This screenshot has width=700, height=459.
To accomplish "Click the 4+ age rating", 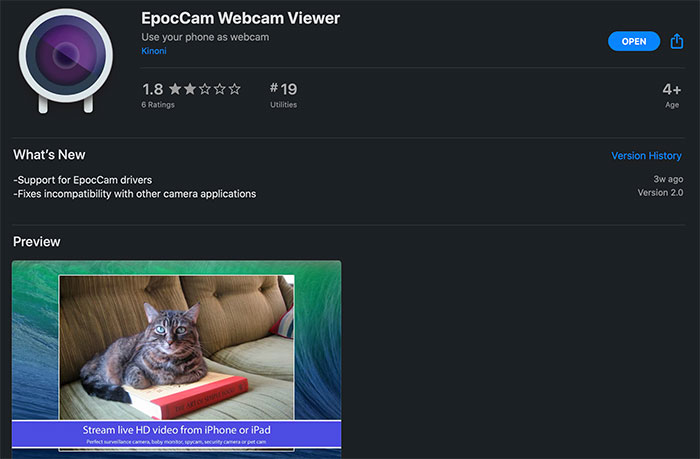I will tap(671, 89).
